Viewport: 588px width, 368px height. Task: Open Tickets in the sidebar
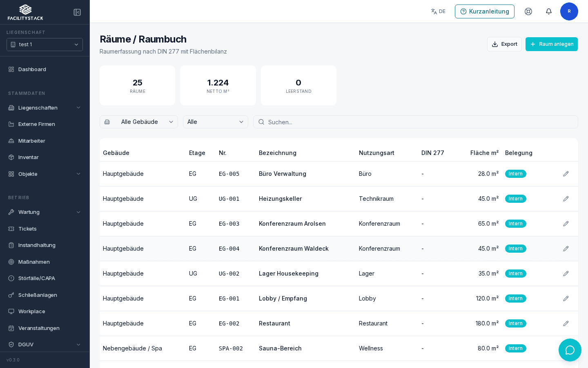click(x=45, y=229)
